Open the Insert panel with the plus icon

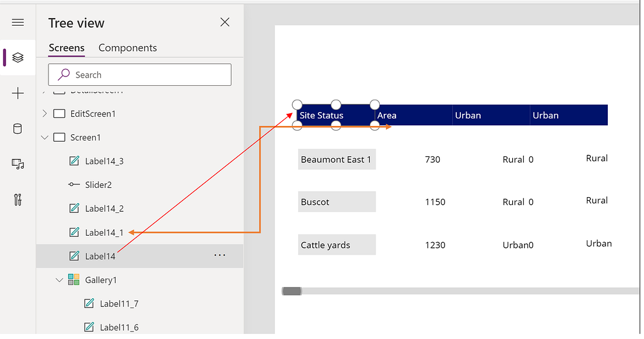coord(17,93)
